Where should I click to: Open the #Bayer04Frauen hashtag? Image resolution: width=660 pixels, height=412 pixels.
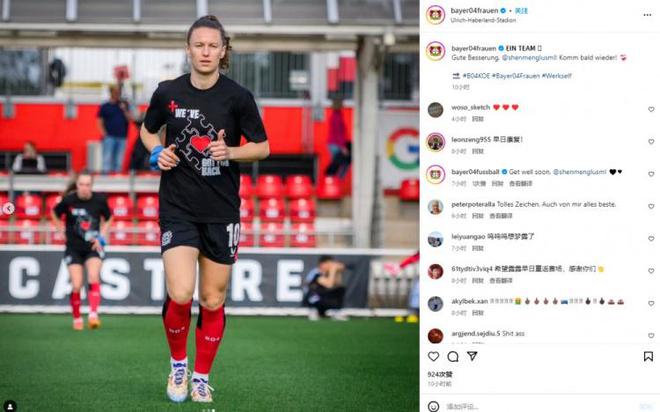pyautogui.click(x=516, y=76)
